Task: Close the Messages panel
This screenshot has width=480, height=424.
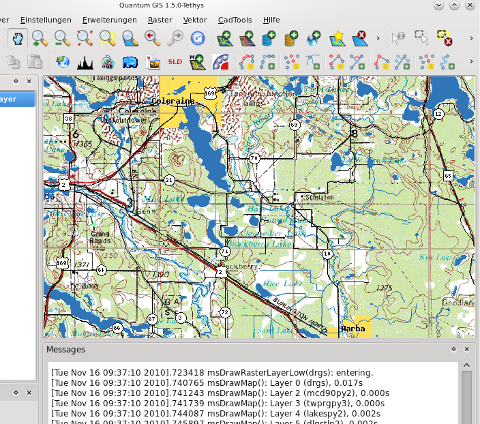Action: (467, 349)
